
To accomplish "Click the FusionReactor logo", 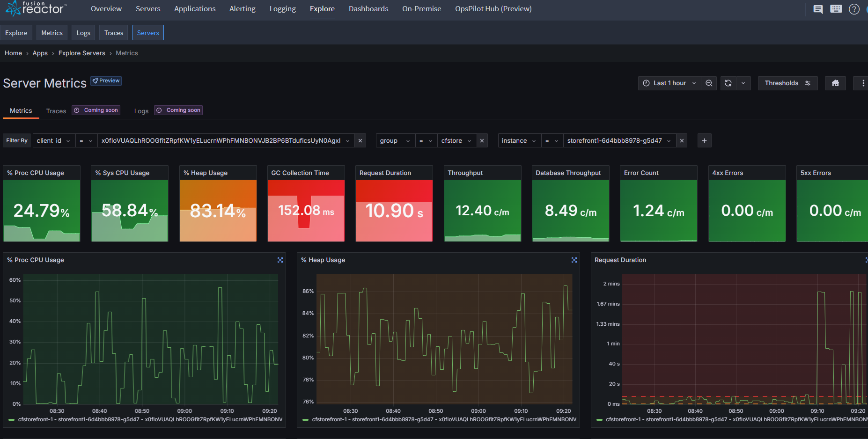I will coord(36,8).
